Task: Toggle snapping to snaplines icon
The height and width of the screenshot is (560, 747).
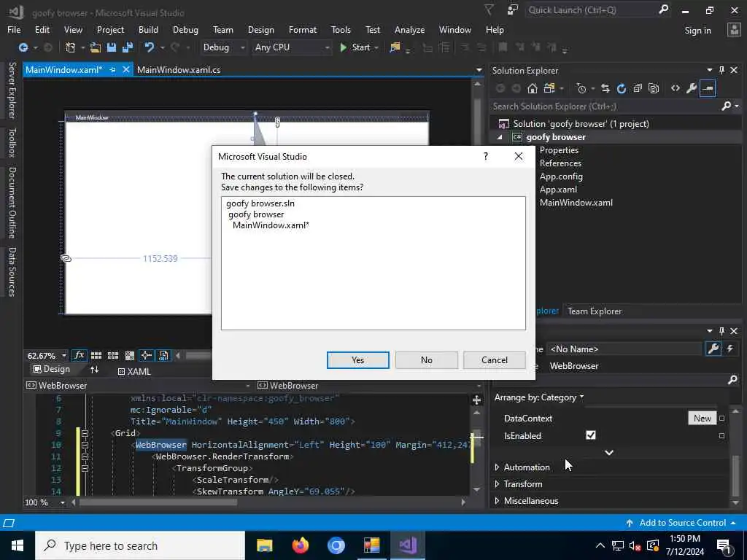Action: pos(146,355)
